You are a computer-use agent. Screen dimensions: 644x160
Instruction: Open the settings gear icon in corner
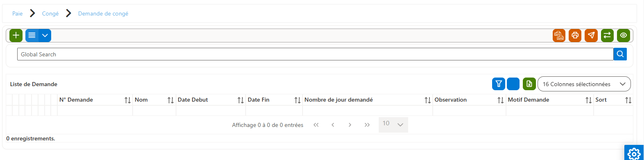(634, 153)
